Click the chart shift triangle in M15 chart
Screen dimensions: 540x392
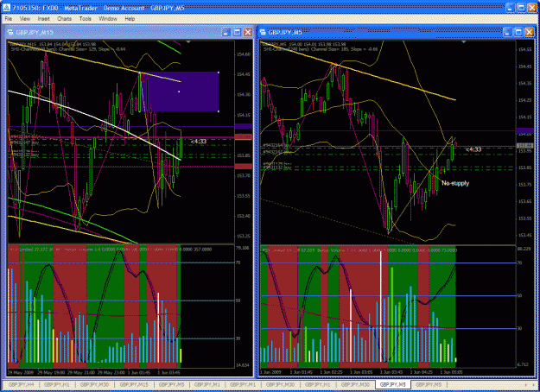188,42
